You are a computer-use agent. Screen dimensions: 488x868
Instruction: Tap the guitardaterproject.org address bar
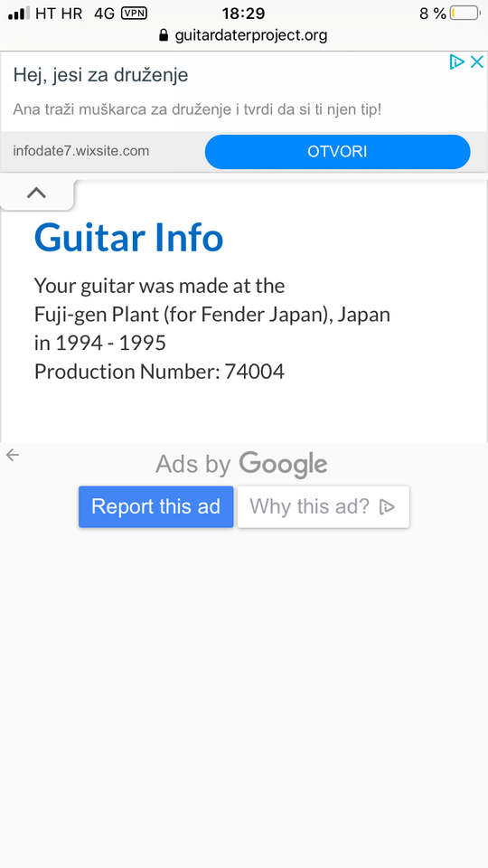coord(243,35)
